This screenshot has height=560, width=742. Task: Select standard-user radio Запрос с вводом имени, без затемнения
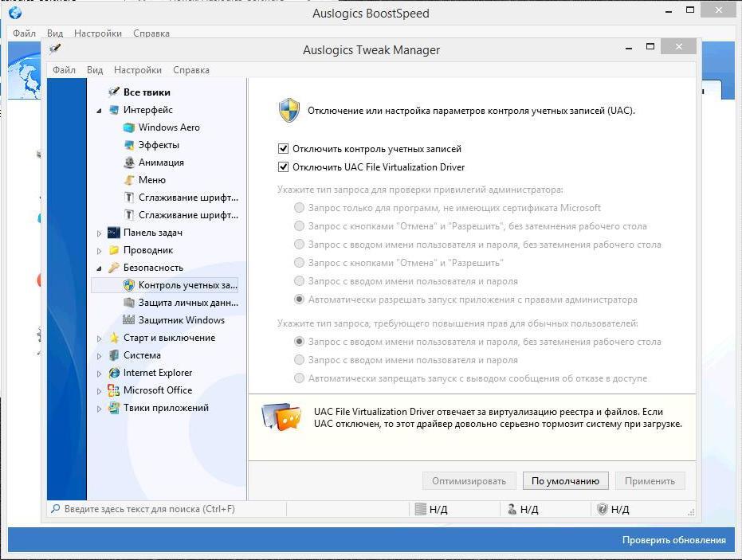click(x=299, y=342)
